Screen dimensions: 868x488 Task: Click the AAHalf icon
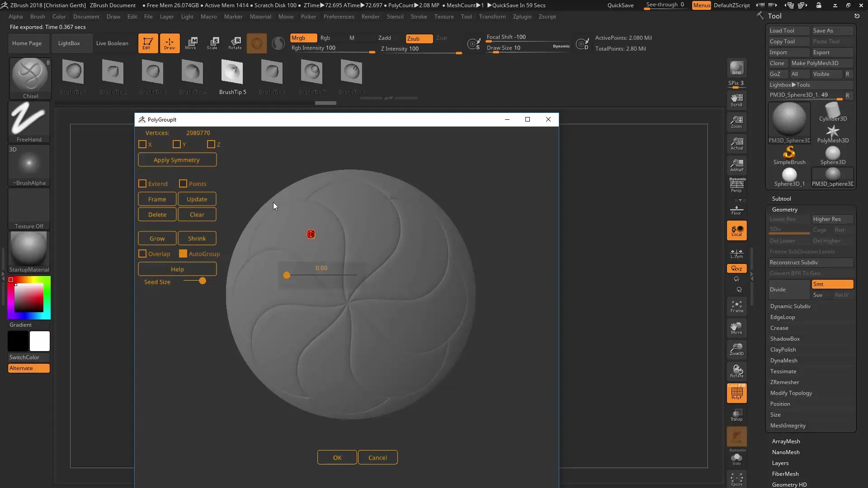point(736,165)
